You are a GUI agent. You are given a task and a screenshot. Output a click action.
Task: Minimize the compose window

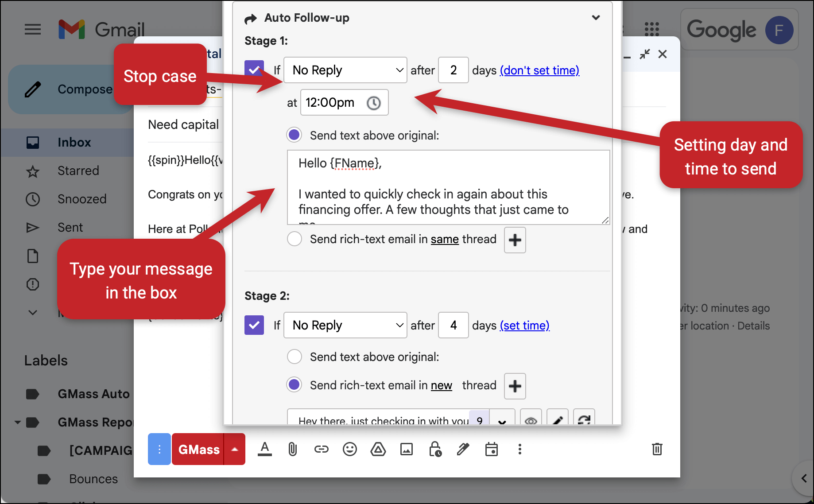point(627,57)
